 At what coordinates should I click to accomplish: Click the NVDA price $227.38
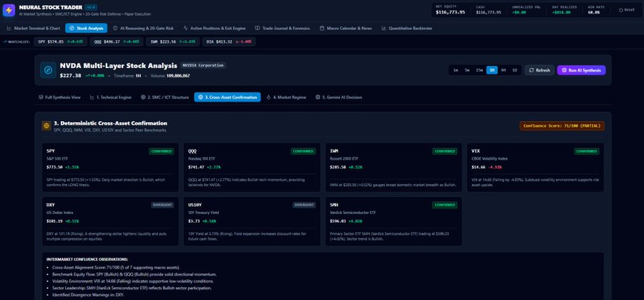click(x=71, y=76)
